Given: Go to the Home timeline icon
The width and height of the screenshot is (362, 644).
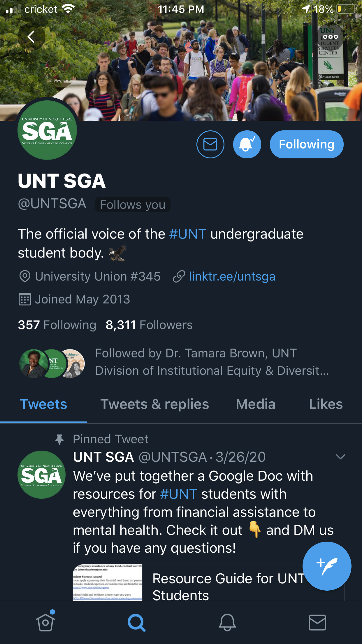Looking at the screenshot, I should point(45,622).
